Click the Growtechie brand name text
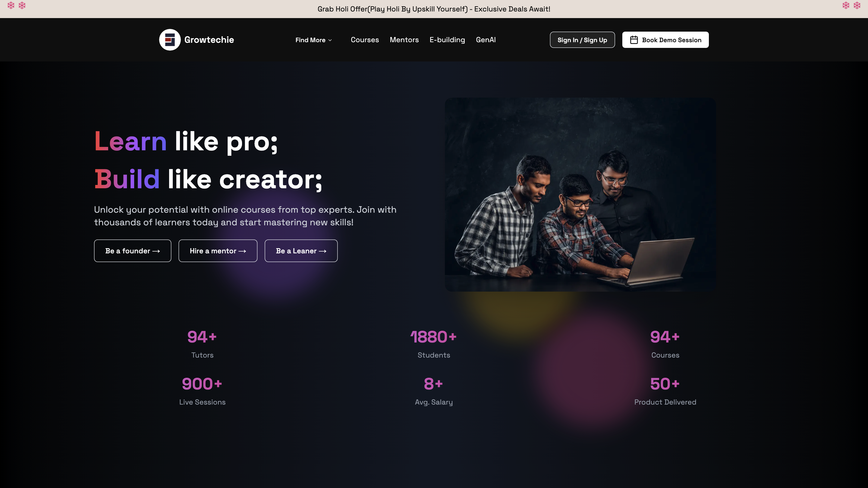Screen dimensions: 868x488 [x=209, y=40]
